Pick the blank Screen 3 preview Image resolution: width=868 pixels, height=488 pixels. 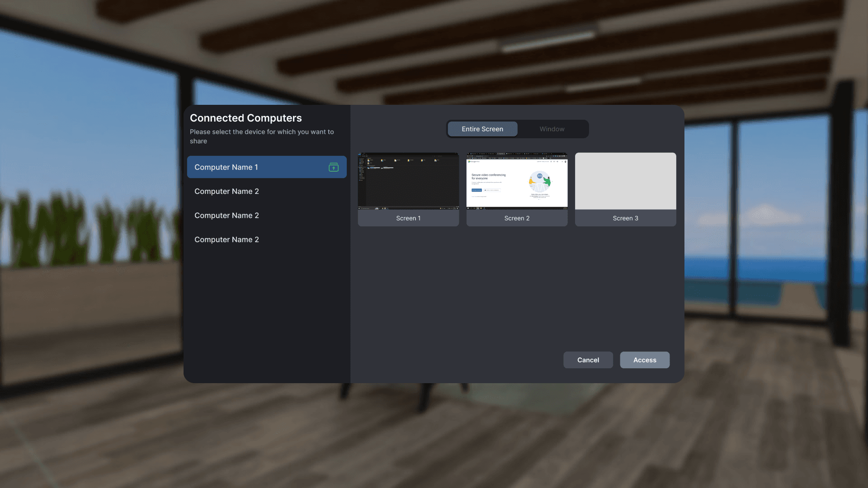click(625, 181)
